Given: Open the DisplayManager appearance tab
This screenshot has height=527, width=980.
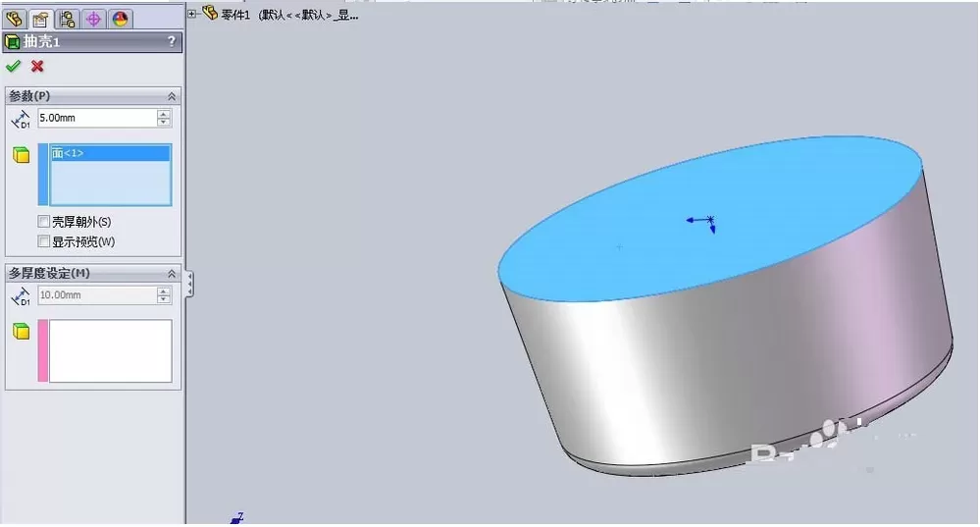Looking at the screenshot, I should (120, 19).
